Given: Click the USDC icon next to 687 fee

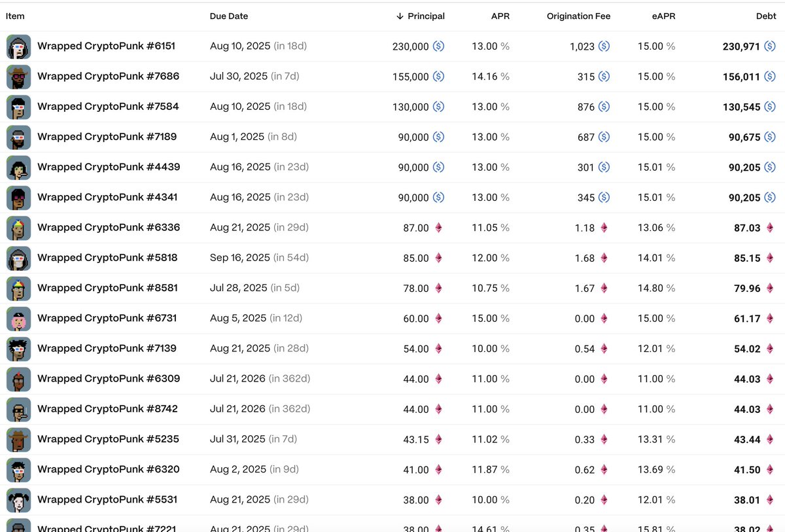Looking at the screenshot, I should click(604, 137).
